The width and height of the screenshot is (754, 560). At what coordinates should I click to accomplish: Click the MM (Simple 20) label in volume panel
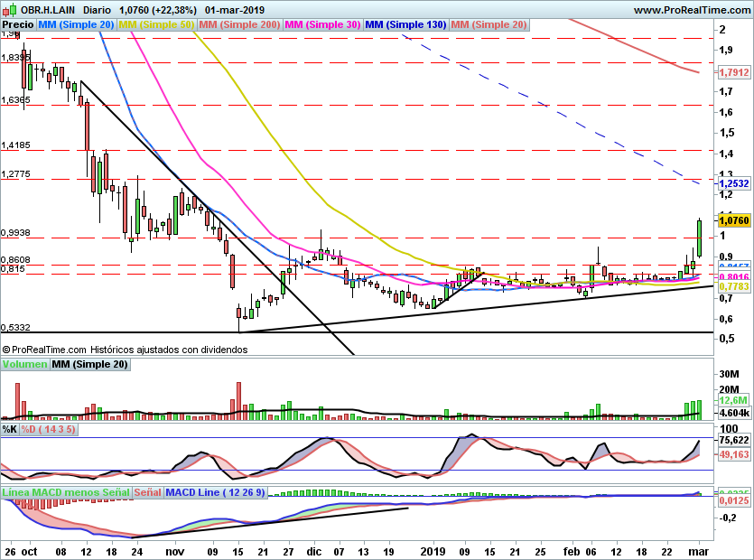click(x=89, y=365)
